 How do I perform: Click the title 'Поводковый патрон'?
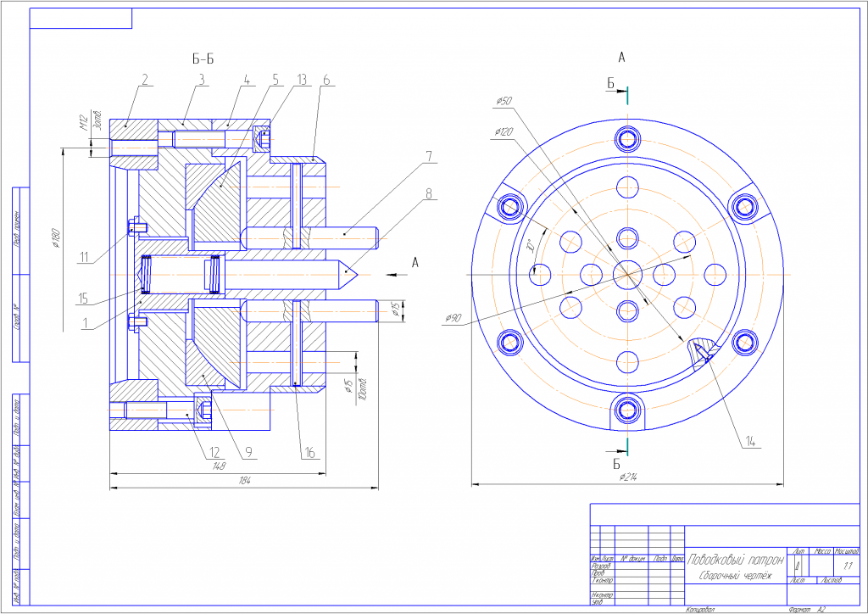pyautogui.click(x=735, y=560)
